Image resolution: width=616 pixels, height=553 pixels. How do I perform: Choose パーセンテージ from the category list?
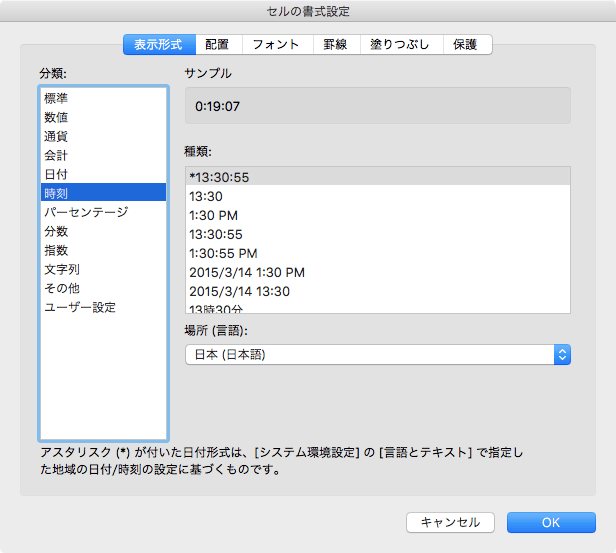pyautogui.click(x=86, y=212)
